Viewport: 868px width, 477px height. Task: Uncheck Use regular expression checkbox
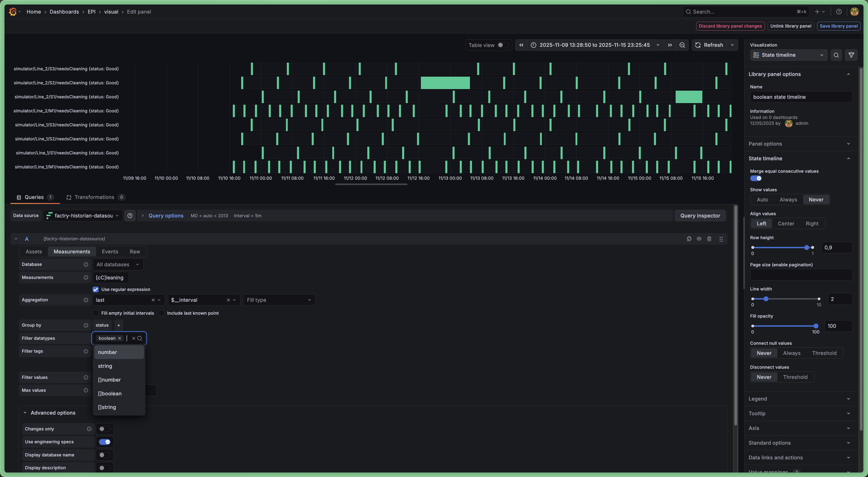tap(96, 289)
